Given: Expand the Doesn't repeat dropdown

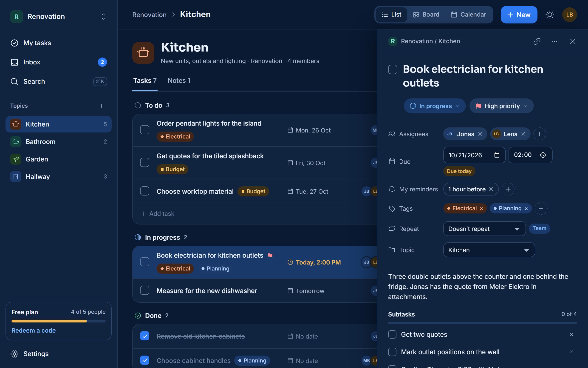Looking at the screenshot, I should 484,229.
